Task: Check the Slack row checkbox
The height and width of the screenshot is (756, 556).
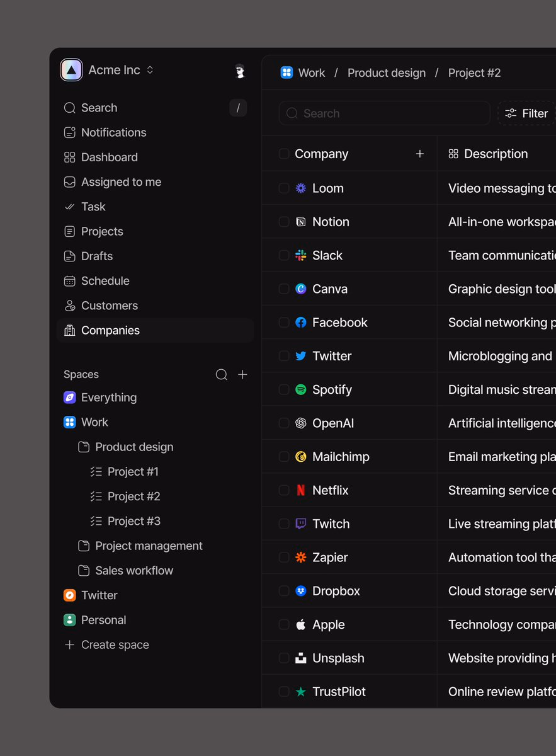Action: (x=284, y=255)
